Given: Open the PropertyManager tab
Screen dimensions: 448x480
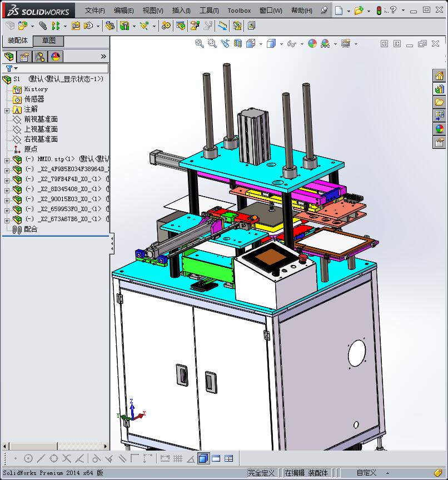Looking at the screenshot, I should (24, 57).
